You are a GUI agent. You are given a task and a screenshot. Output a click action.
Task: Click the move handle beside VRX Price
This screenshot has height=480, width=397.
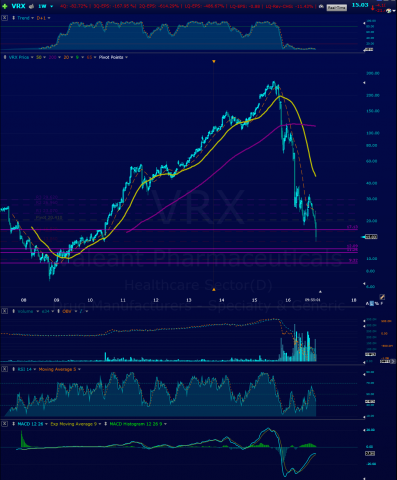5,57
